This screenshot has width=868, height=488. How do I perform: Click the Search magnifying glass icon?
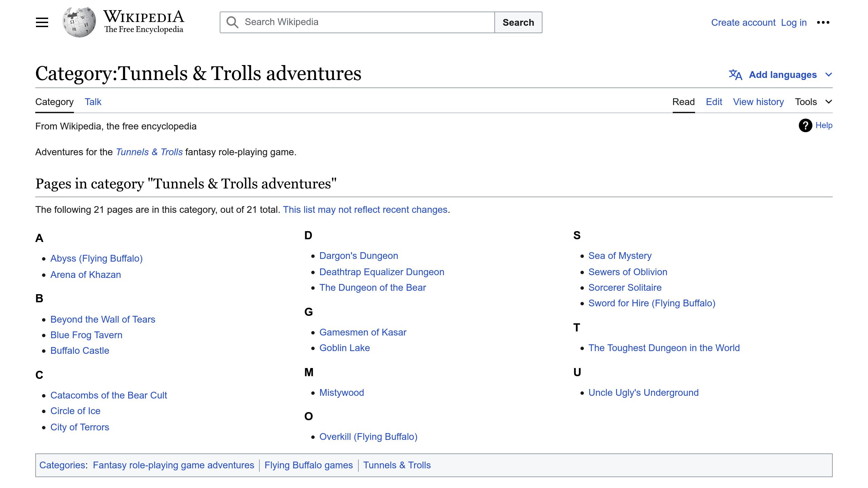233,22
